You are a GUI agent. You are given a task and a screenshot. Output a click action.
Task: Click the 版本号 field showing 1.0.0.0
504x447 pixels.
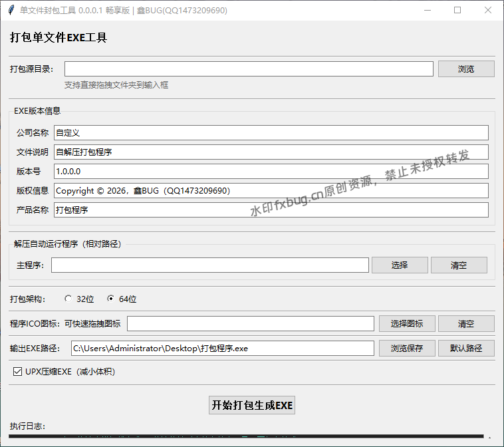271,172
